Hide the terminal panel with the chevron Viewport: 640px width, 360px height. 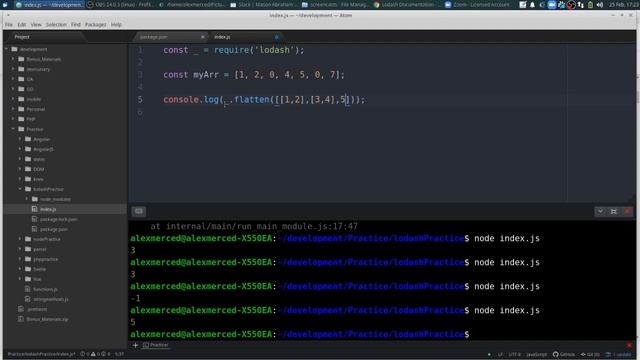pos(600,211)
